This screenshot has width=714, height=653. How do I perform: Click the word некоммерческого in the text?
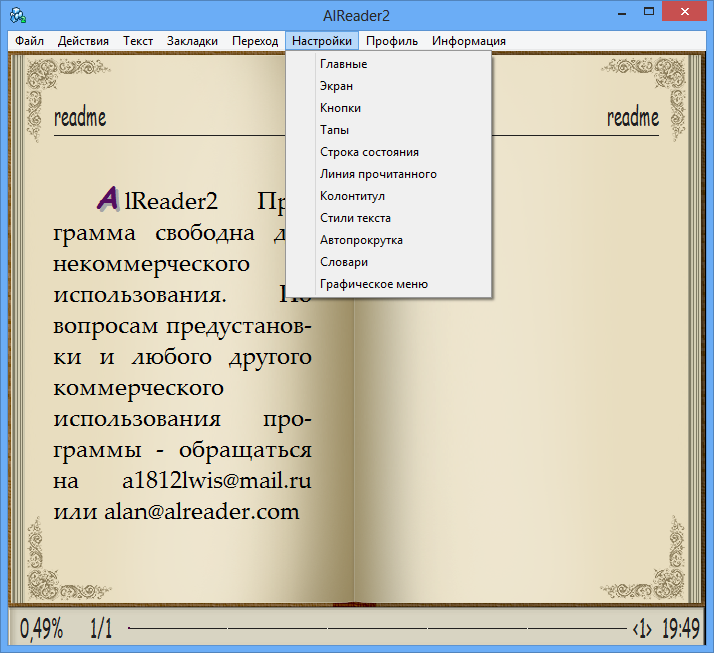[152, 265]
